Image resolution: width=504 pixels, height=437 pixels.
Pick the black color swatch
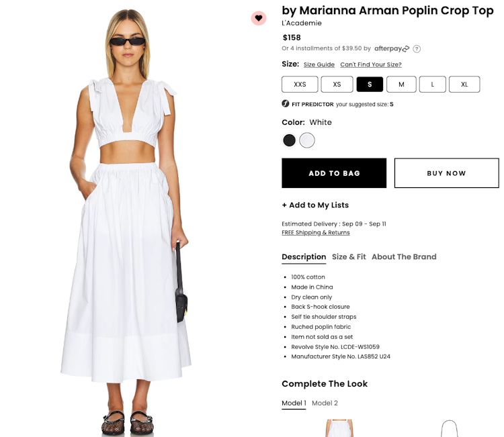pos(289,140)
